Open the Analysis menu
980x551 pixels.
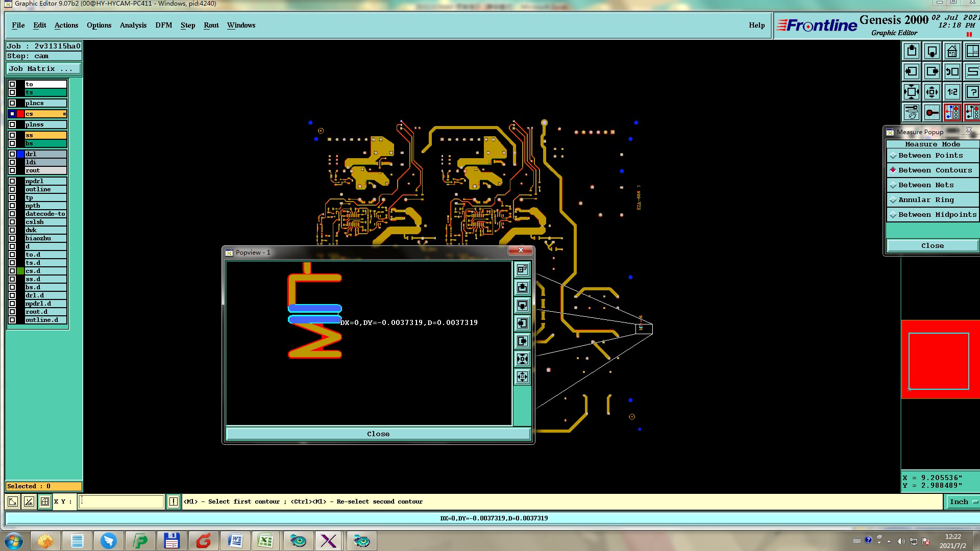[133, 26]
